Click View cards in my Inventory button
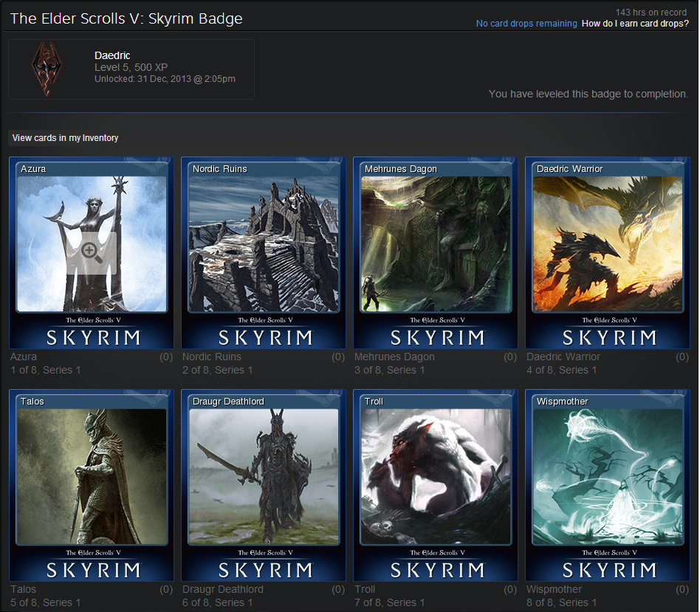 click(65, 138)
